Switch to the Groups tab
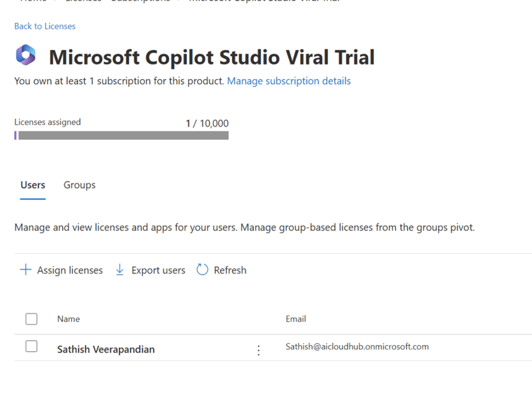This screenshot has height=401, width=532. click(x=79, y=185)
